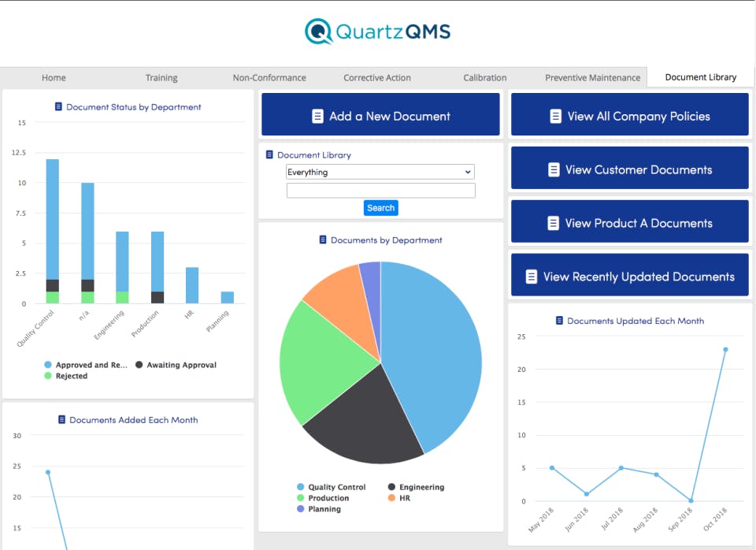Expand the Everything category dropdown
Image resolution: width=756 pixels, height=550 pixels.
(380, 172)
